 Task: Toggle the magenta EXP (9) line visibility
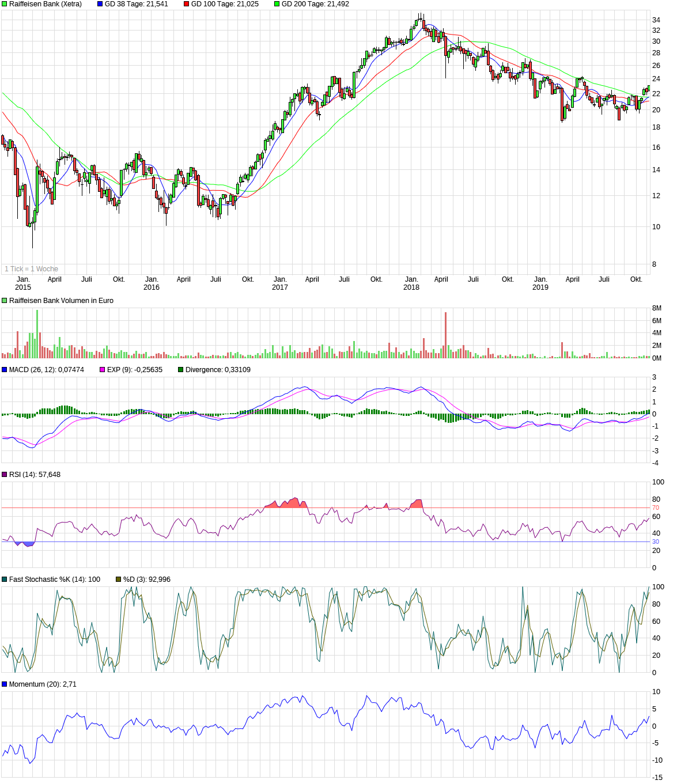click(101, 369)
